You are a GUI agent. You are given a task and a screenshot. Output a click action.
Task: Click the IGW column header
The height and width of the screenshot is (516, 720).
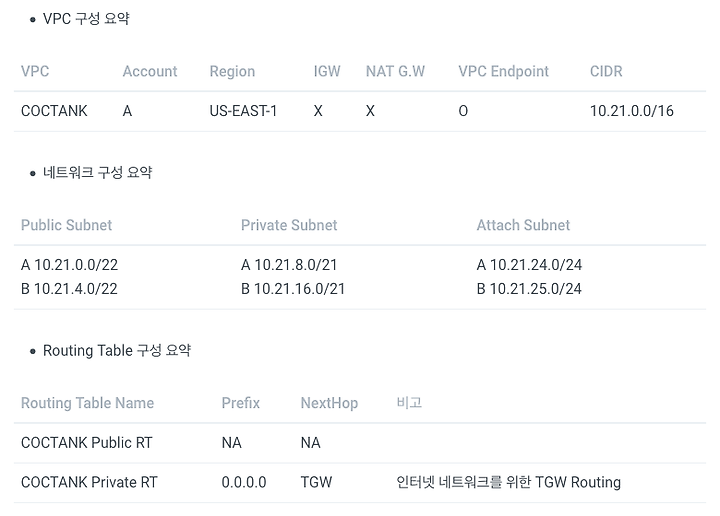coord(327,72)
